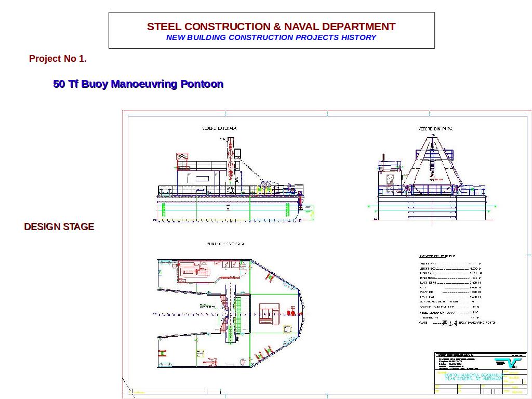
Task: Click the cyan drawing title in title block
Action: click(470, 377)
